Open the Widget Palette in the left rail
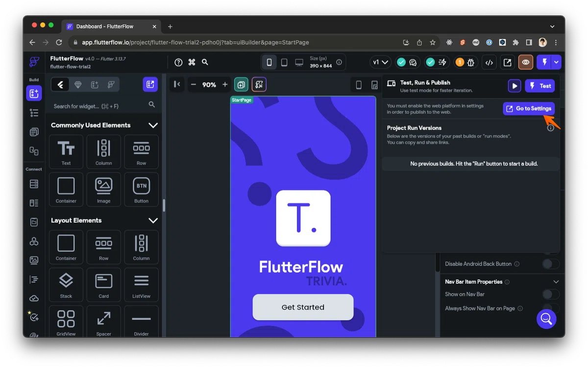This screenshot has width=588, height=368. tap(34, 93)
